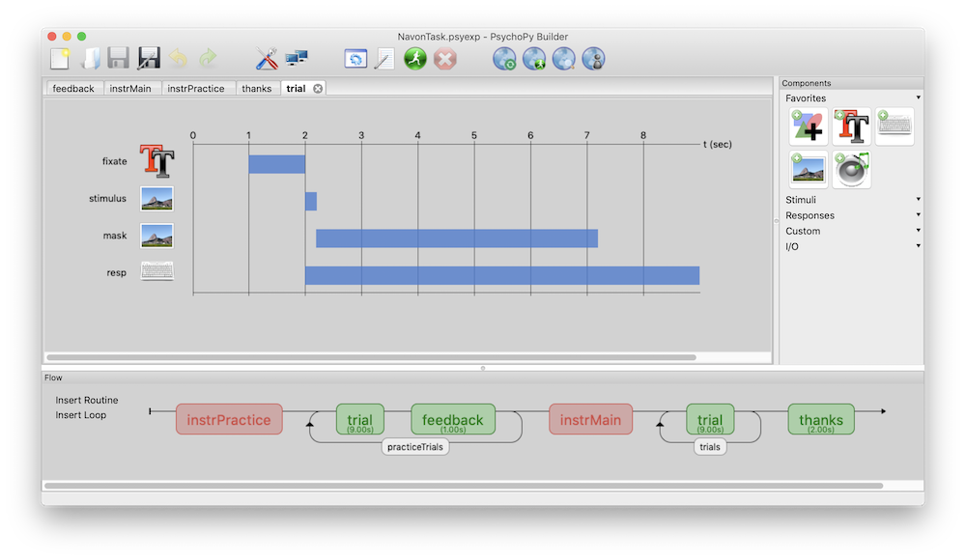This screenshot has height=560, width=966.
Task: Switch to the feedback routine tab
Action: (73, 89)
